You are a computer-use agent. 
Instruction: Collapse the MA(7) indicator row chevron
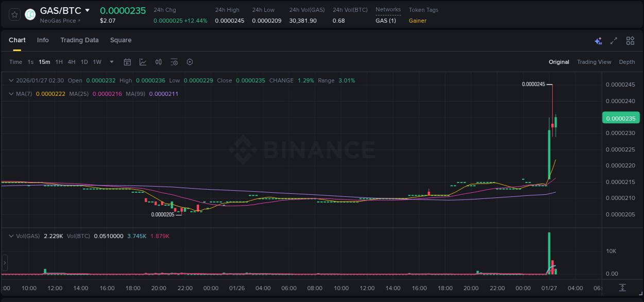(12, 94)
